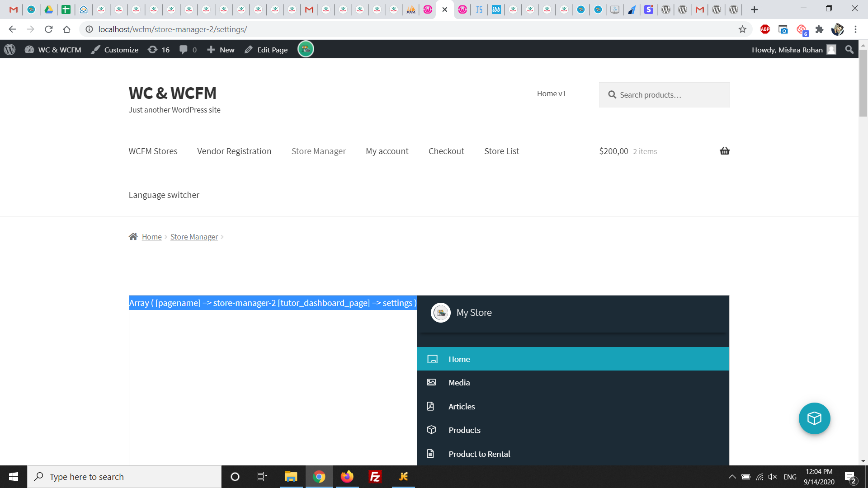
Task: Click the My Store title text
Action: click(474, 313)
